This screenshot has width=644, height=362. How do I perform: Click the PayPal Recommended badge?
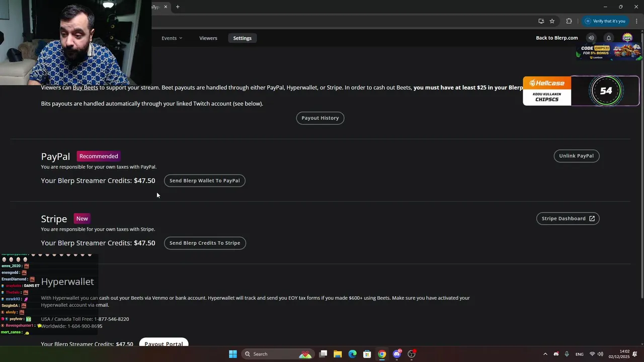coord(99,156)
